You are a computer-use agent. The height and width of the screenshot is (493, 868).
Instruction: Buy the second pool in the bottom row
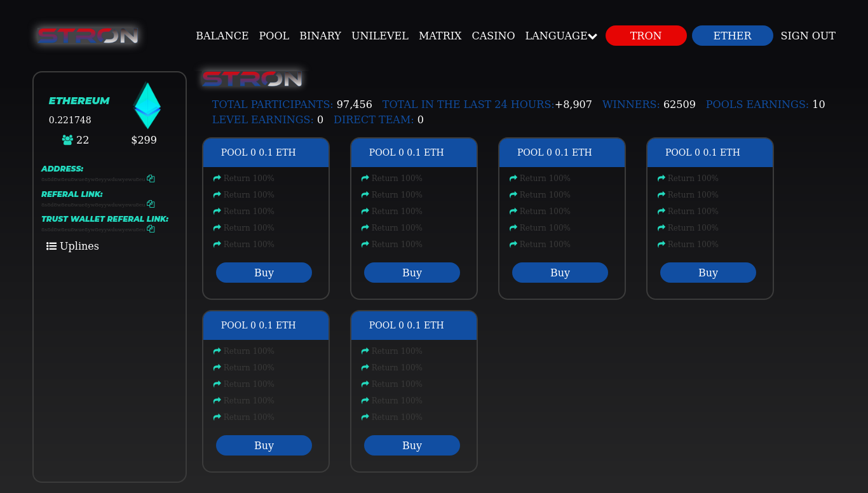coord(412,445)
